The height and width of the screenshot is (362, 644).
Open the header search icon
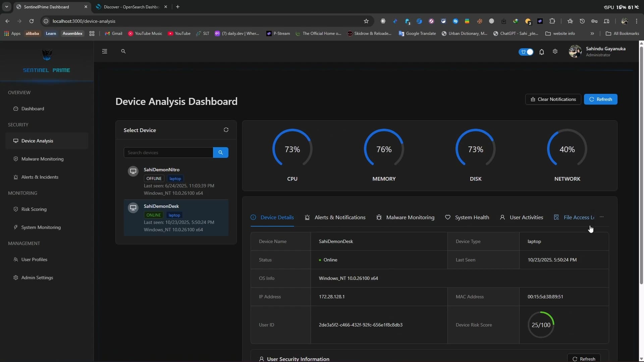coord(123,51)
